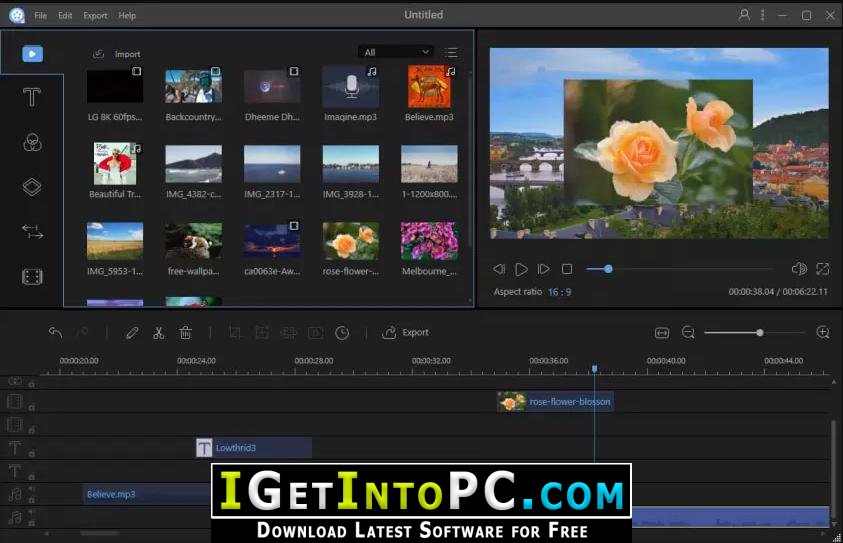Click the next frame button
843x543 pixels.
click(544, 269)
